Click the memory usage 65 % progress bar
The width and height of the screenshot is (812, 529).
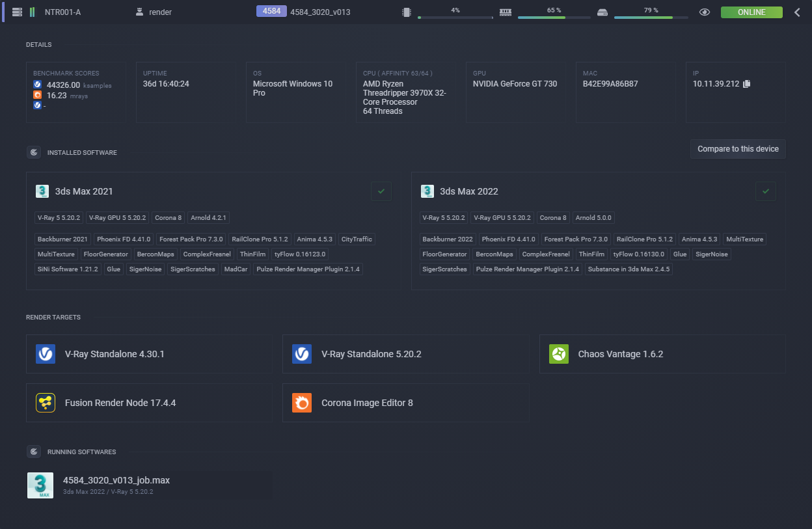point(554,18)
